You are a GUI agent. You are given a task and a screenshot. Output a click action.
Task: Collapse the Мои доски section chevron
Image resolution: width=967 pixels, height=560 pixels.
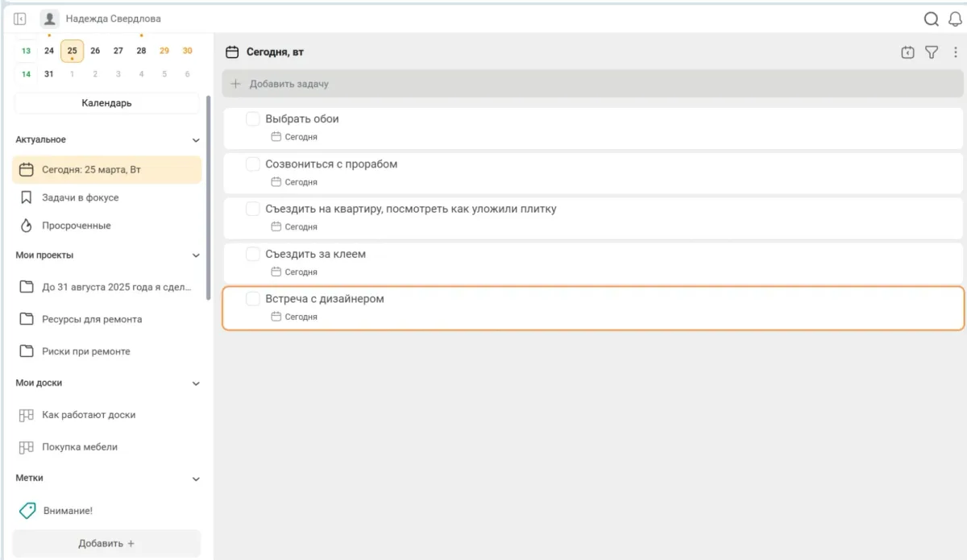[196, 384]
